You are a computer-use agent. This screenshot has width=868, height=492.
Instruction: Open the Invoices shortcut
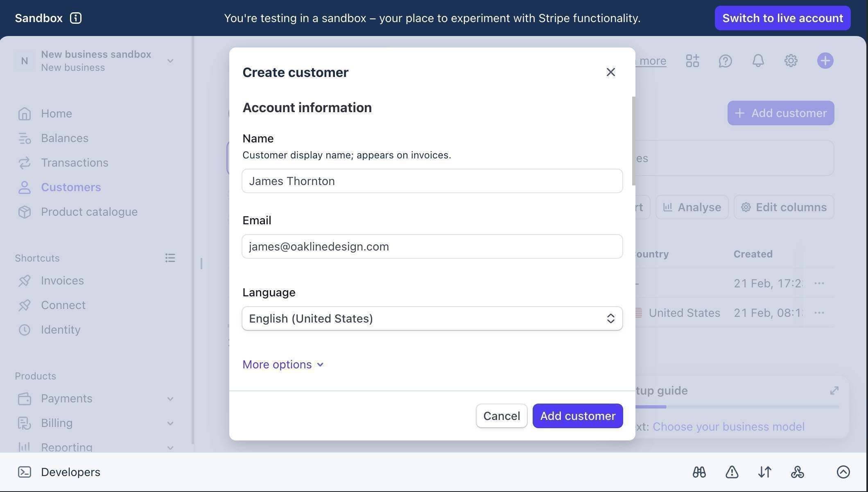(62, 280)
